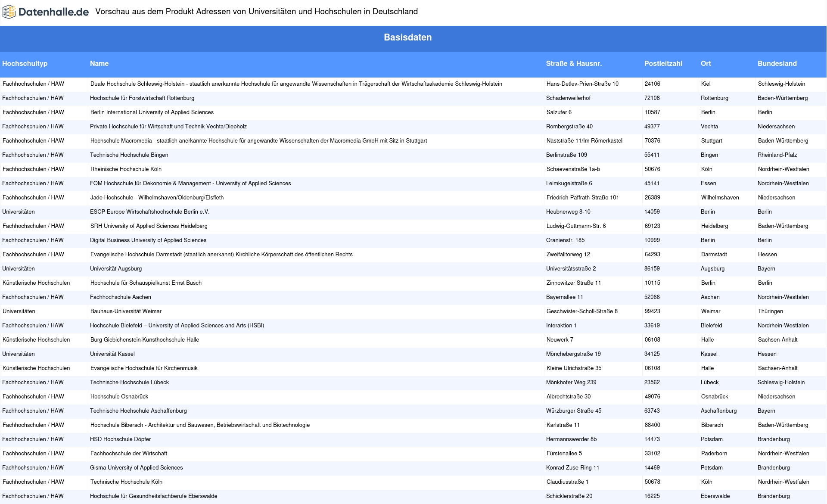This screenshot has height=504, width=827.
Task: Select the Straße & Hausnr. column header
Action: pos(574,63)
